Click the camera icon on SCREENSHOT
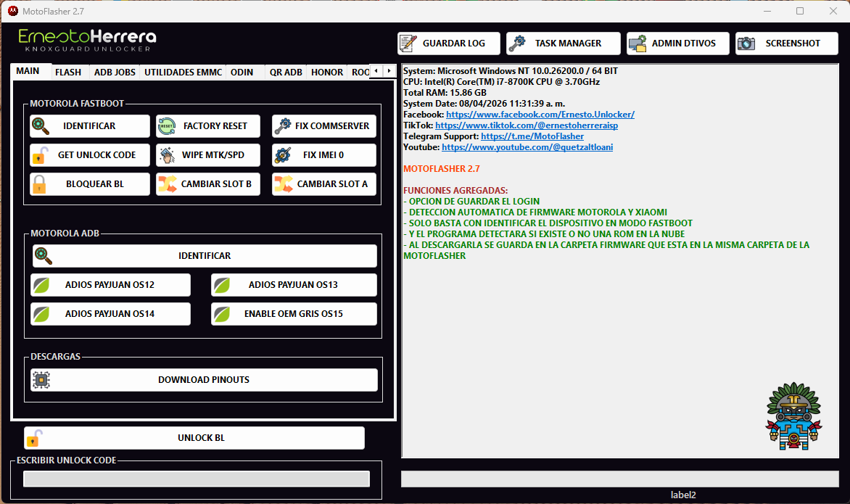 746,44
